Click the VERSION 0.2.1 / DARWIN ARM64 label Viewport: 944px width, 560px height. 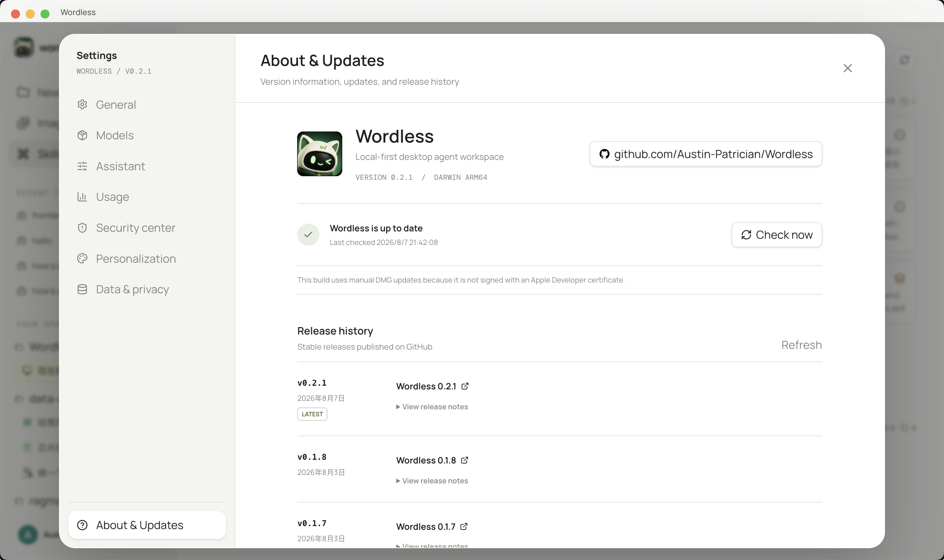[x=421, y=177]
